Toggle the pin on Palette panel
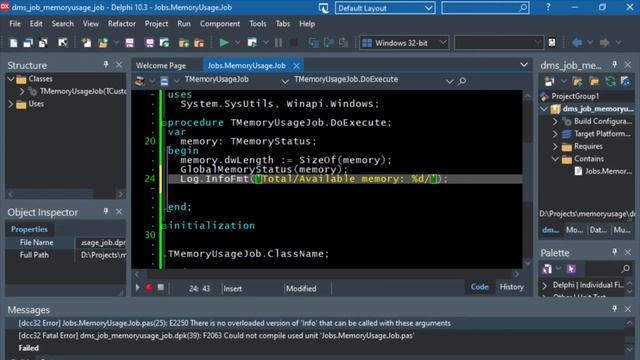This screenshot has height=360, width=640. coord(614,252)
